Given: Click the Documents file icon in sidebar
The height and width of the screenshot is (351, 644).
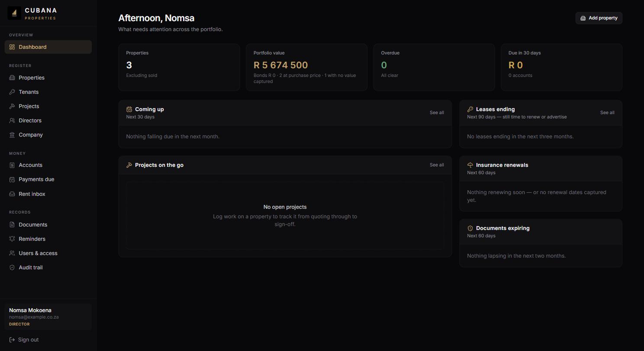Looking at the screenshot, I should pyautogui.click(x=12, y=225).
